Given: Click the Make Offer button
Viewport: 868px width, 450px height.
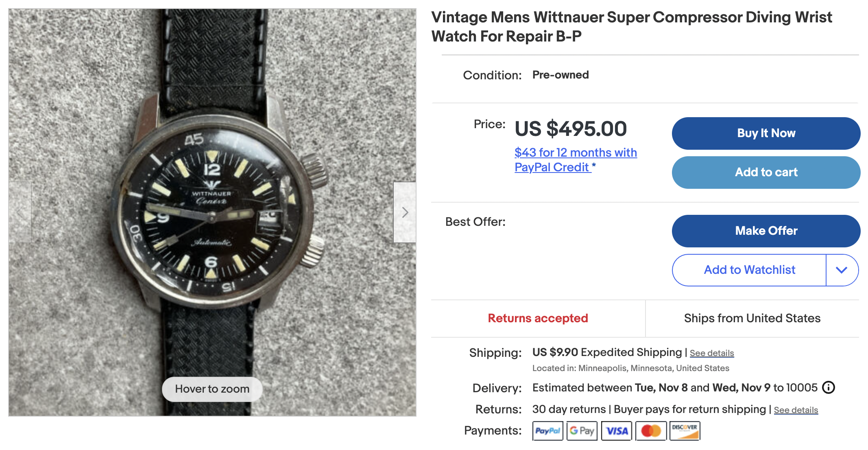Looking at the screenshot, I should (766, 231).
